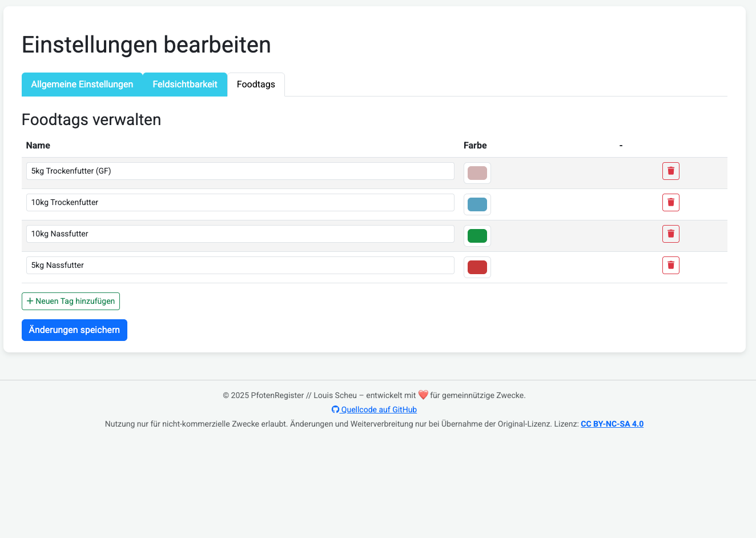Delete the 5kg Nassfutter tag
Screen dimensions: 756x538
pos(671,265)
